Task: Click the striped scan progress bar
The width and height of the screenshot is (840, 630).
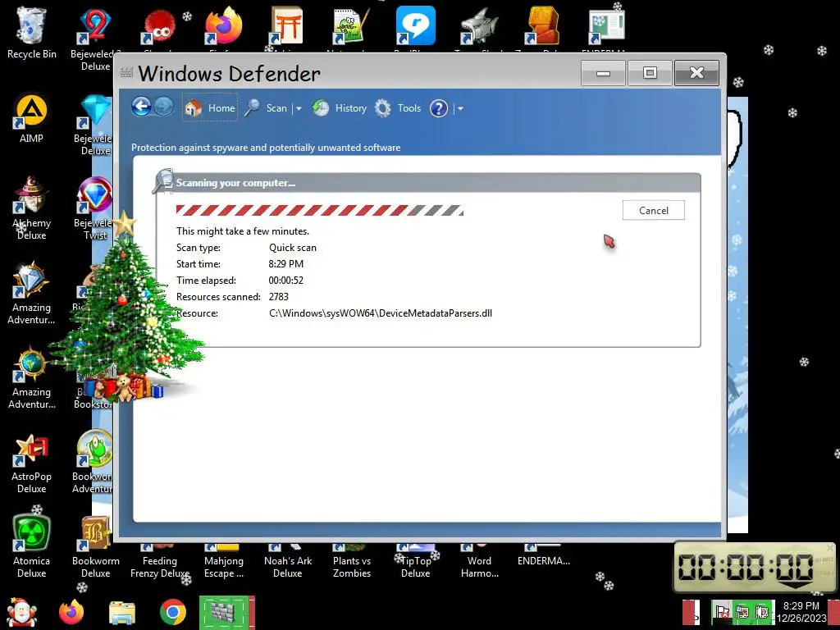Action: point(320,210)
